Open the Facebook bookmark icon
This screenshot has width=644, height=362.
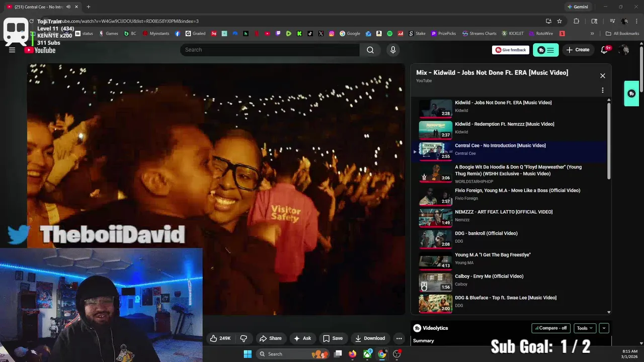pyautogui.click(x=178, y=34)
